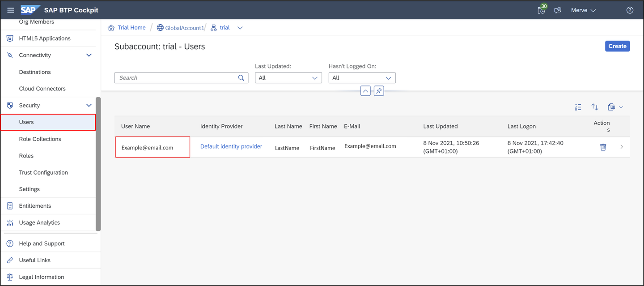Click the Help and Support icon
Viewport: 644px width, 286px height.
click(10, 243)
